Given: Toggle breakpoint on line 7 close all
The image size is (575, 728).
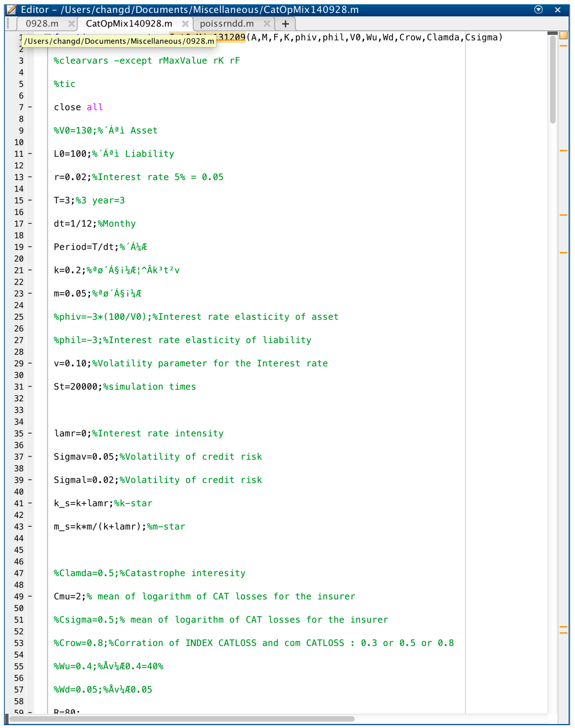Looking at the screenshot, I should [x=30, y=107].
